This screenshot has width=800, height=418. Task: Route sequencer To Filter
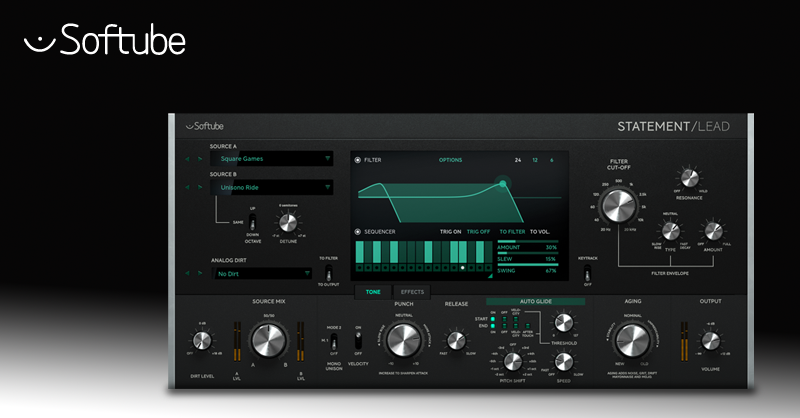(x=512, y=232)
